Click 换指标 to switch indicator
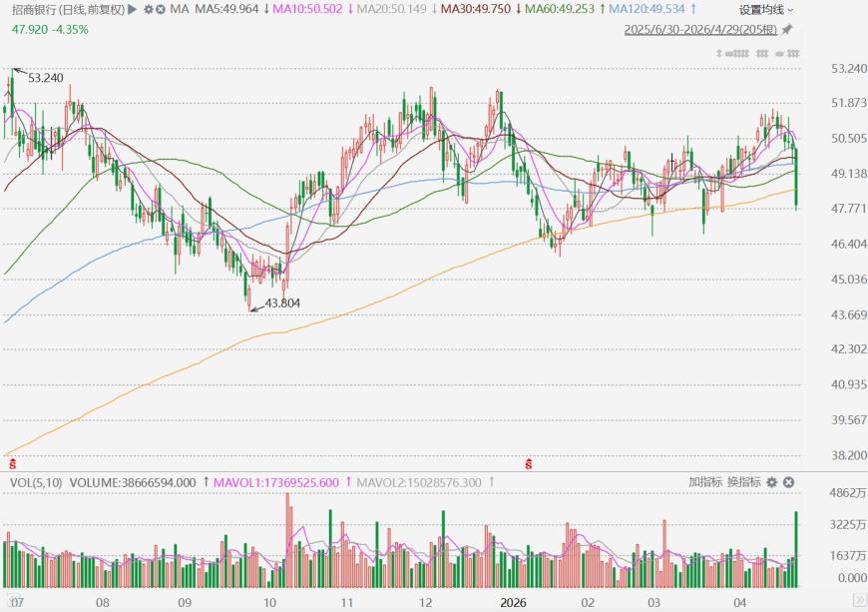This screenshot has width=868, height=612. point(744,482)
